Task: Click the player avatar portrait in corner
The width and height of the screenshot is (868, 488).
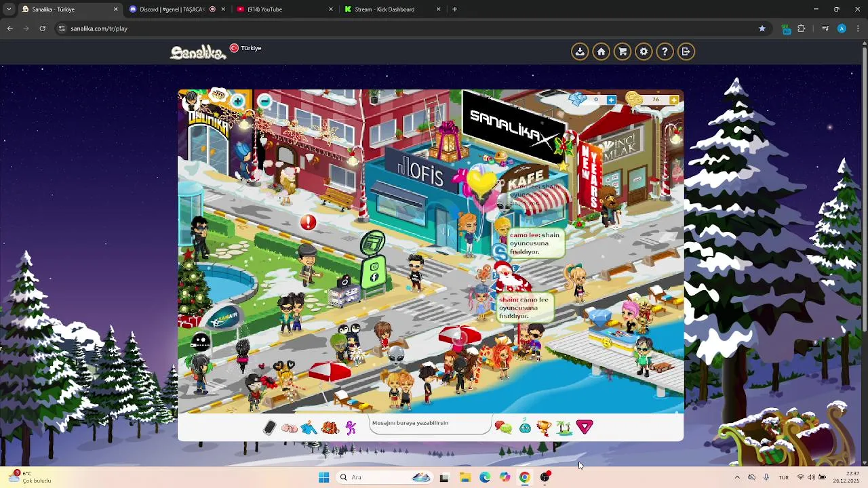Action: [x=191, y=102]
